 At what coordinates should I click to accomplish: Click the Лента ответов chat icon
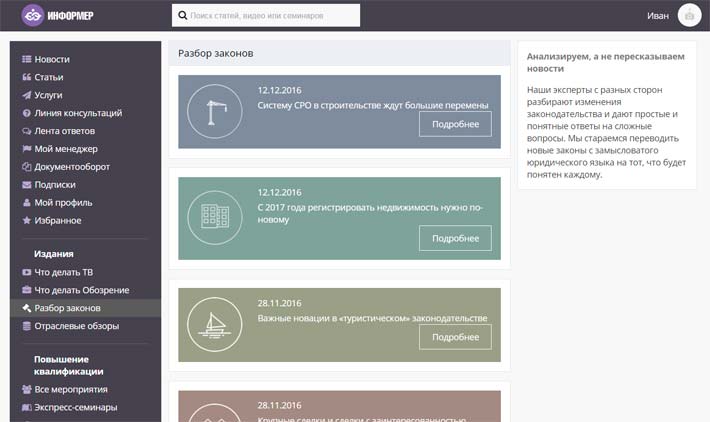(x=27, y=131)
